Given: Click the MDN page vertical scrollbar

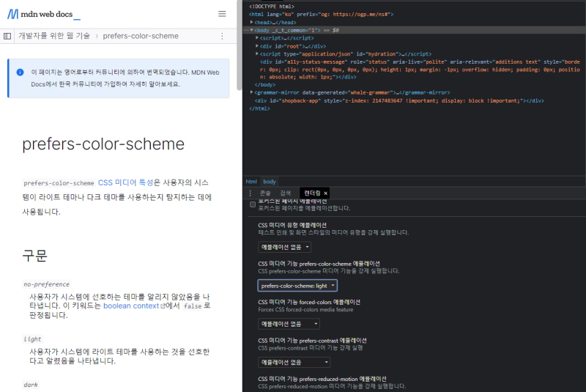Looking at the screenshot, I should (x=240, y=45).
